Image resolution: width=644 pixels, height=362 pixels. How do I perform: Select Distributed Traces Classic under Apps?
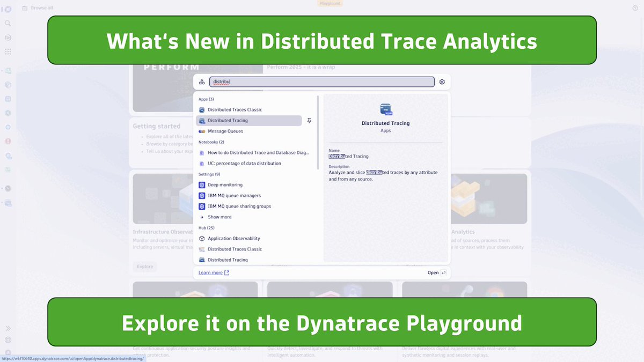[x=235, y=109]
